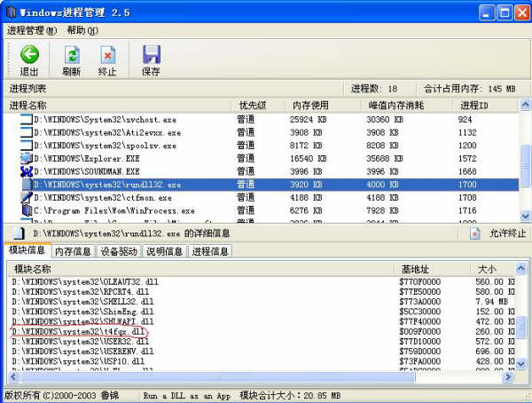This screenshot has width=532, height=403.
Task: Select the USP10.dll module row
Action: 262,361
